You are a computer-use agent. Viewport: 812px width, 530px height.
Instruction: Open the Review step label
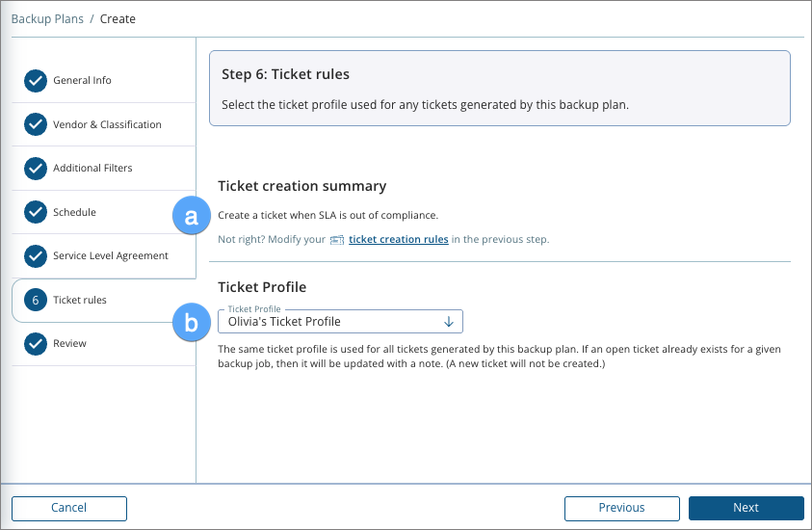click(69, 344)
